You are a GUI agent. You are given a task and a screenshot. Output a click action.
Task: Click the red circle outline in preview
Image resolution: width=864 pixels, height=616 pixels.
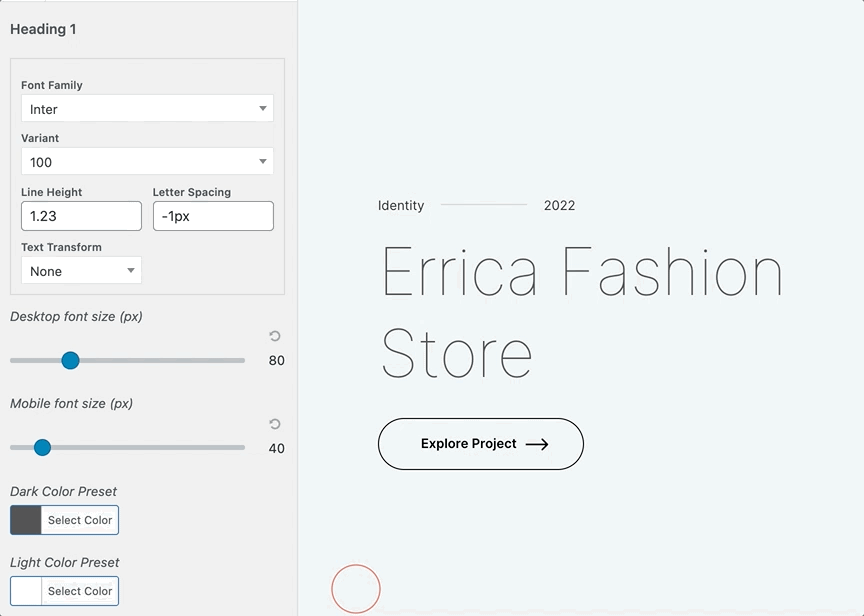(x=356, y=589)
